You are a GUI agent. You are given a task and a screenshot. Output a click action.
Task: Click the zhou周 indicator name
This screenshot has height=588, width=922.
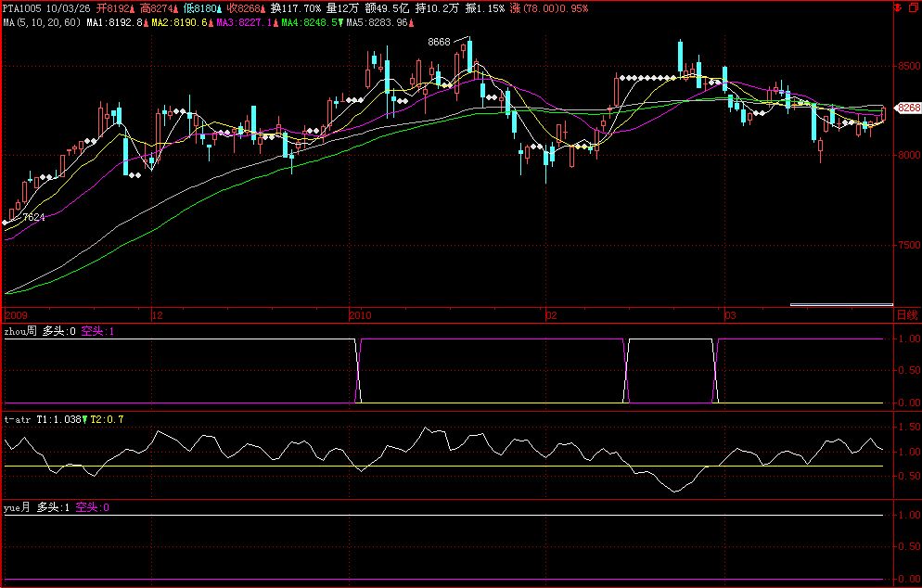click(20, 331)
